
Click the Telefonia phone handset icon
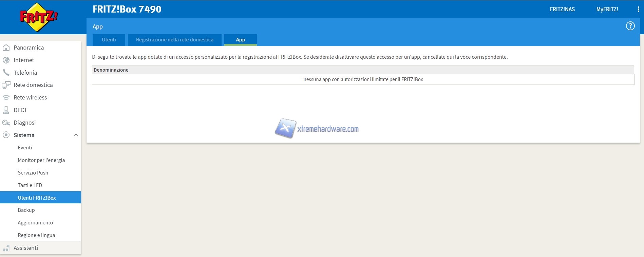click(6, 72)
